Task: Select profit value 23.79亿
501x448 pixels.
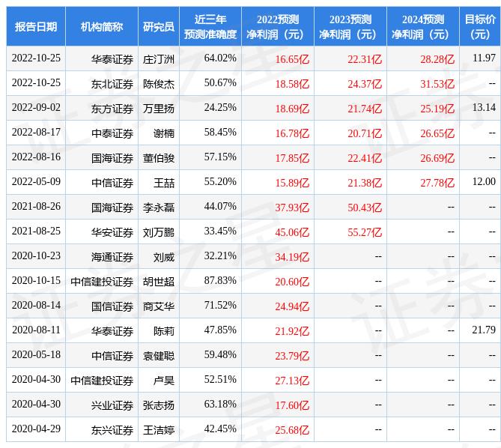Action: click(292, 356)
